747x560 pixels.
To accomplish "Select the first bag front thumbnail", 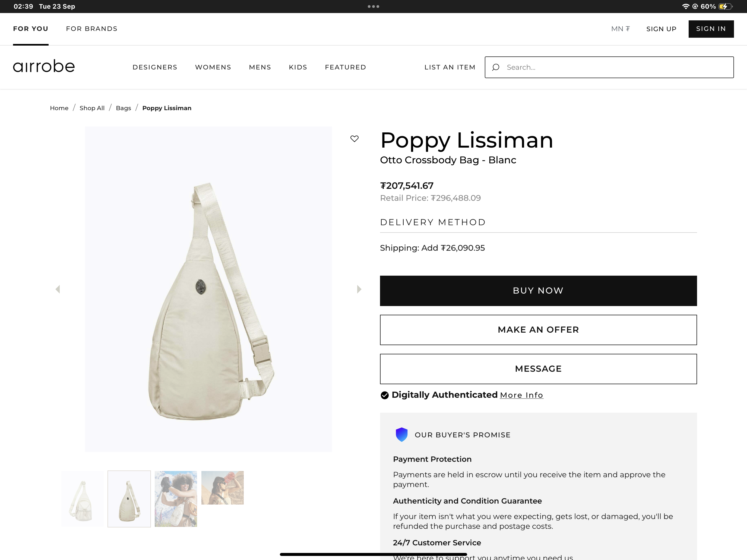I will (83, 499).
